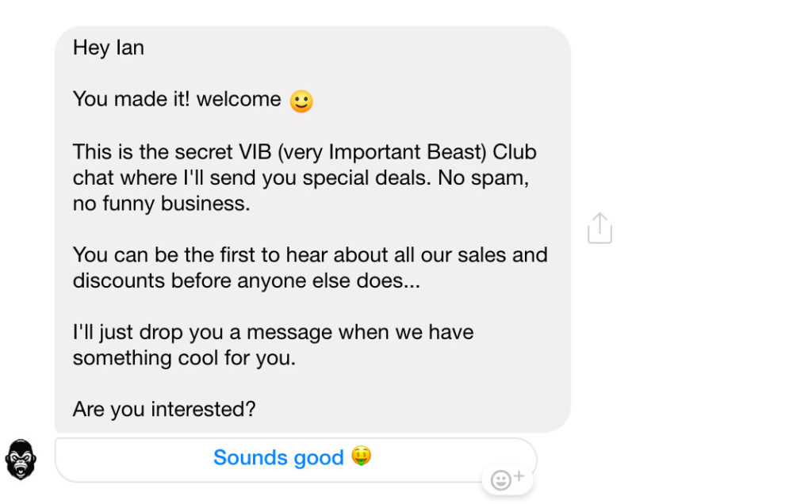
Task: Tap the Sounds good quick reply
Action: (x=296, y=460)
